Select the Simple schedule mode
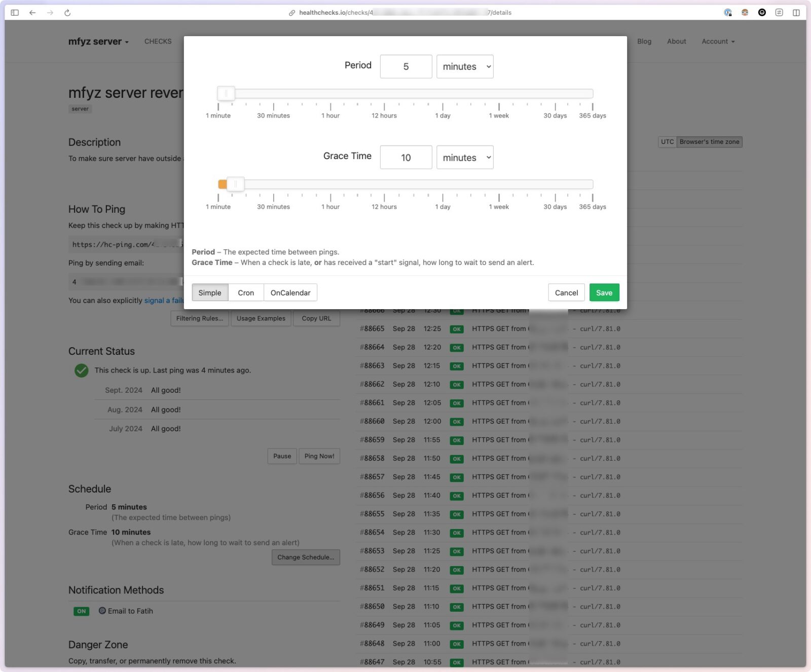The width and height of the screenshot is (811, 672). tap(210, 292)
